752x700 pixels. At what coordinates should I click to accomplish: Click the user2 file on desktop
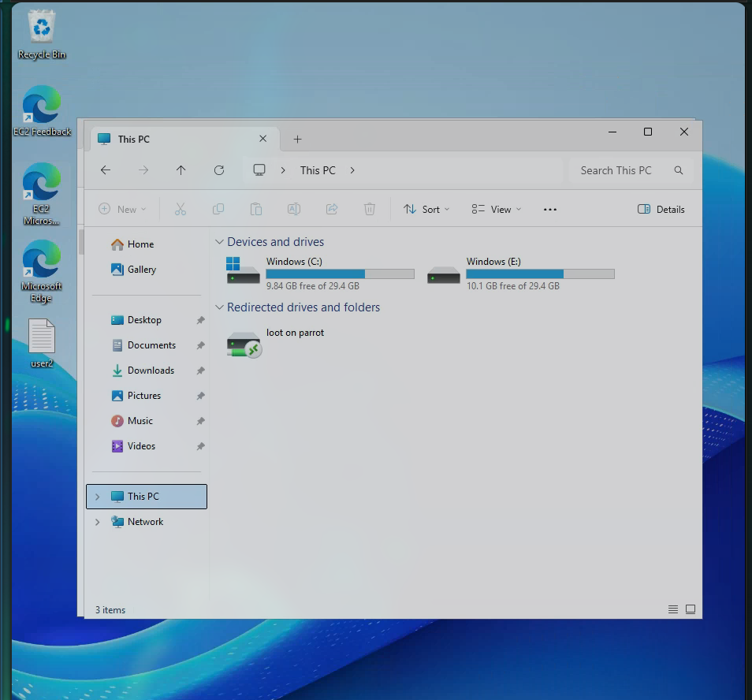point(42,337)
